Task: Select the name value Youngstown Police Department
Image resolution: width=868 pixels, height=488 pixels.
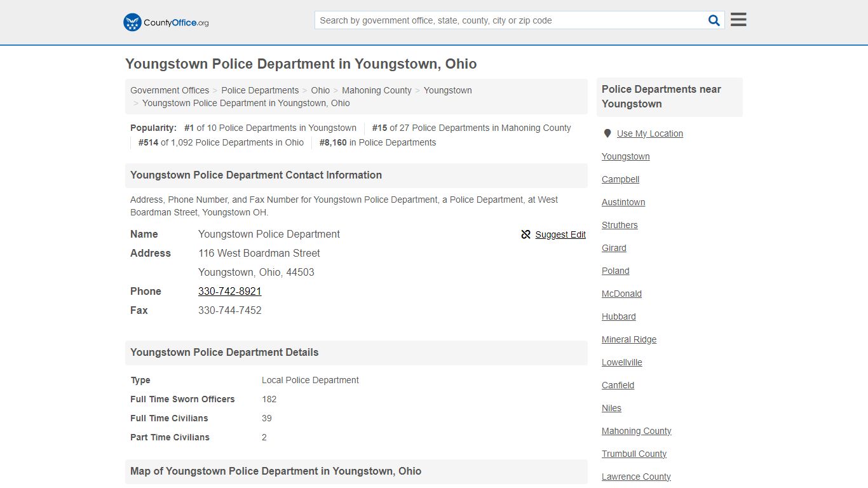Action: (x=269, y=234)
